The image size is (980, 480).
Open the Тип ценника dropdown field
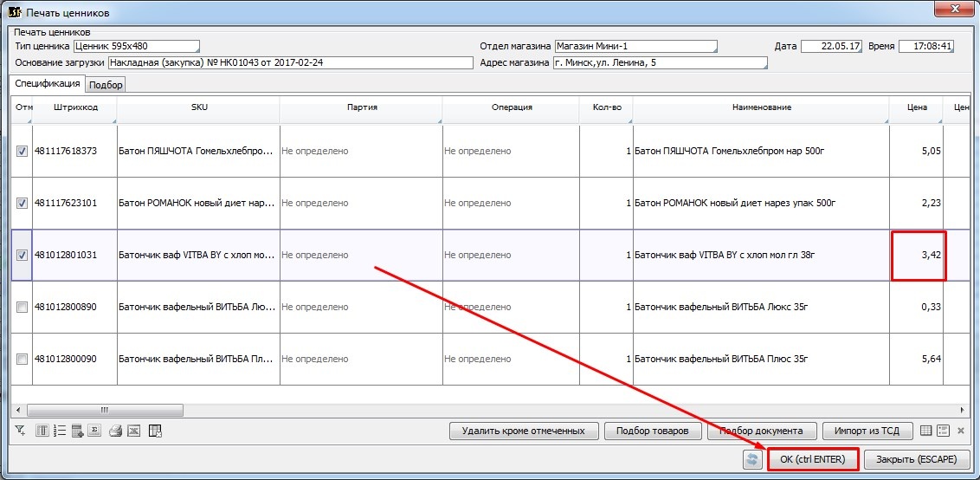136,46
